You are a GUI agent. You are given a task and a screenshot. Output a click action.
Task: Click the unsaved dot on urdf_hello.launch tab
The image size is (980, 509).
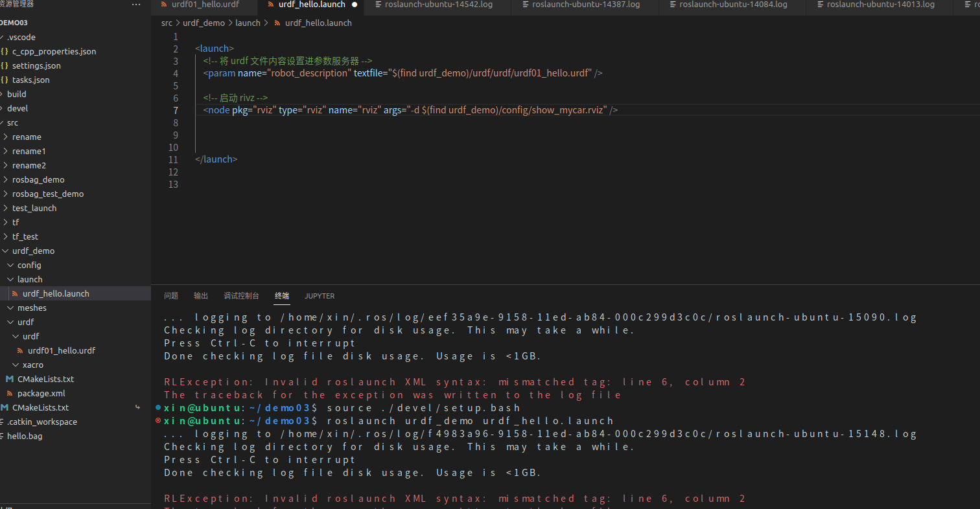355,5
